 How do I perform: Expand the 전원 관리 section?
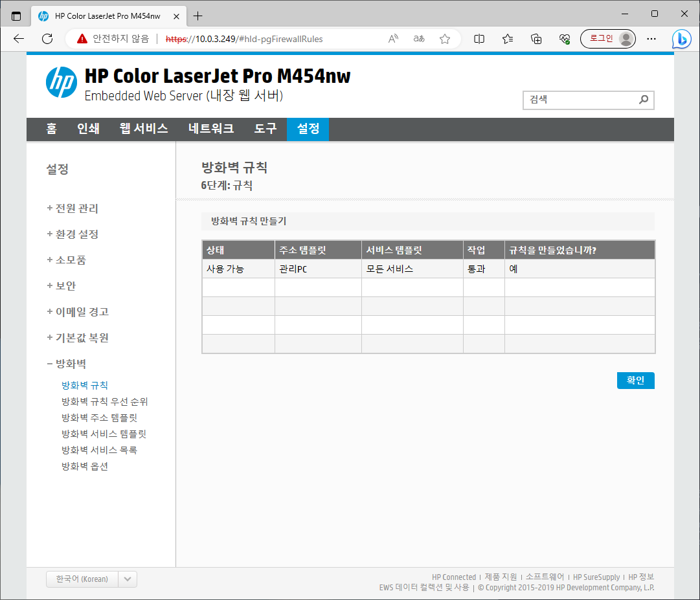coord(73,208)
